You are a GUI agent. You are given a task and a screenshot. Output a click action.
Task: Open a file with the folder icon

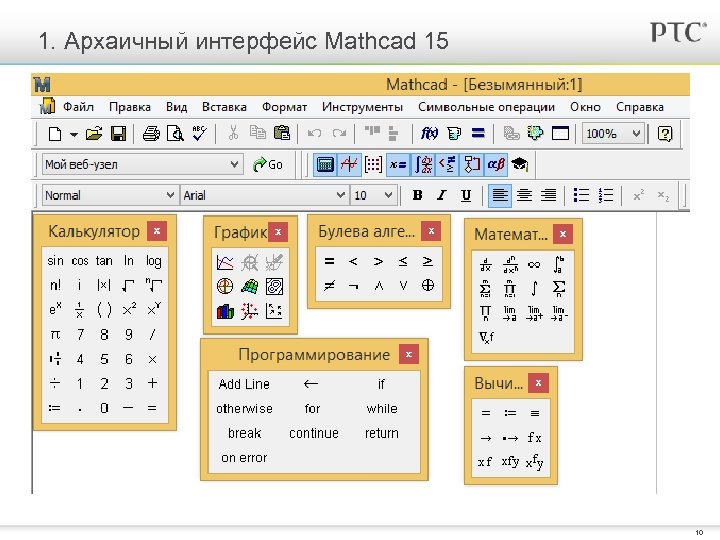94,134
